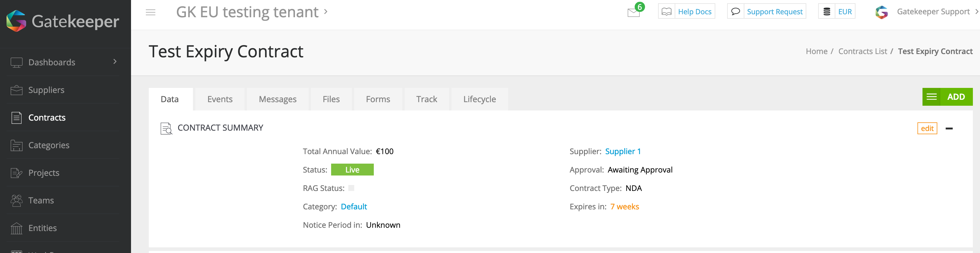The image size is (980, 253).
Task: Click the RAG Status color square
Action: (x=351, y=188)
